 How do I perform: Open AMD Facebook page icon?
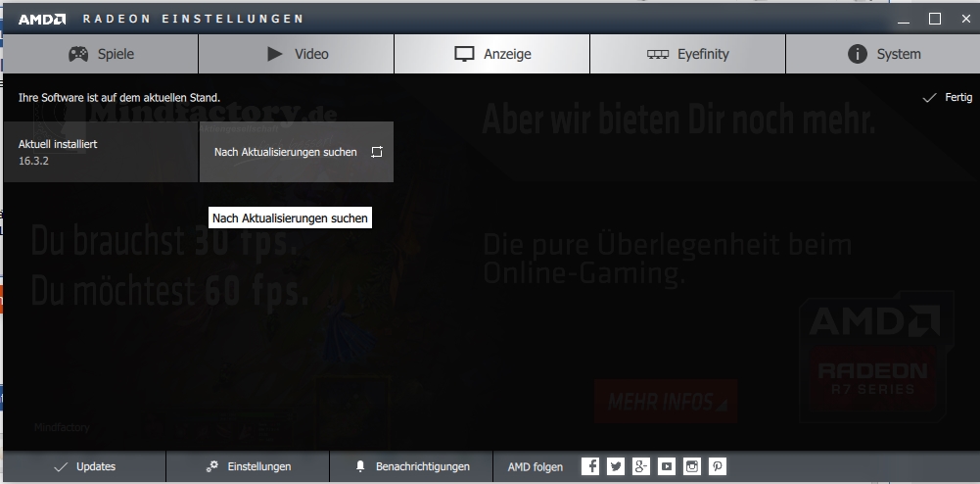590,466
